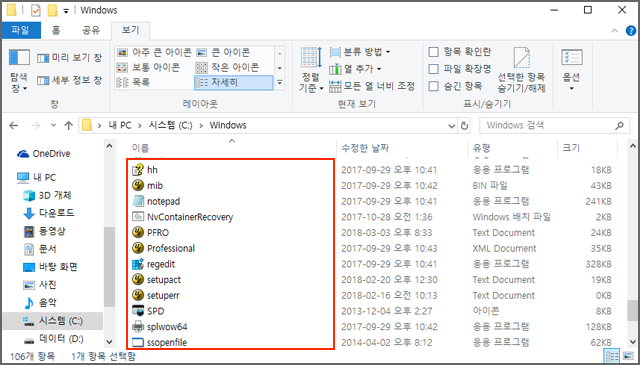Choose 아주 큰 아이콘 layout
Screen dimensions: 640x365
tap(154, 52)
